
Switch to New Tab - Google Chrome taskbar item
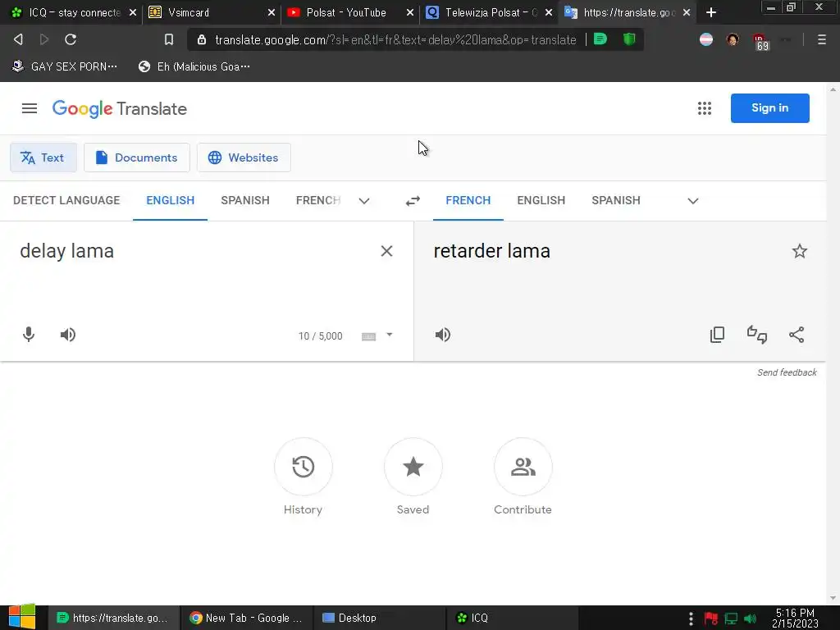(246, 618)
